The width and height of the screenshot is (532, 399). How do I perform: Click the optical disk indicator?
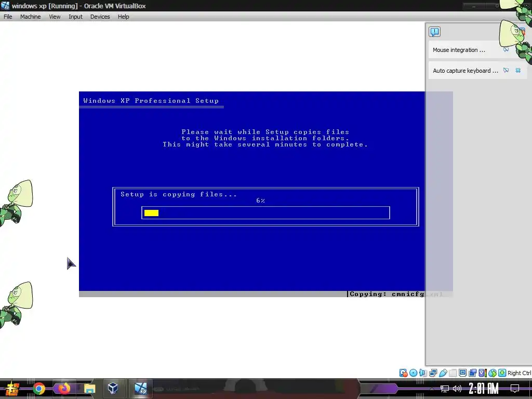tap(413, 373)
